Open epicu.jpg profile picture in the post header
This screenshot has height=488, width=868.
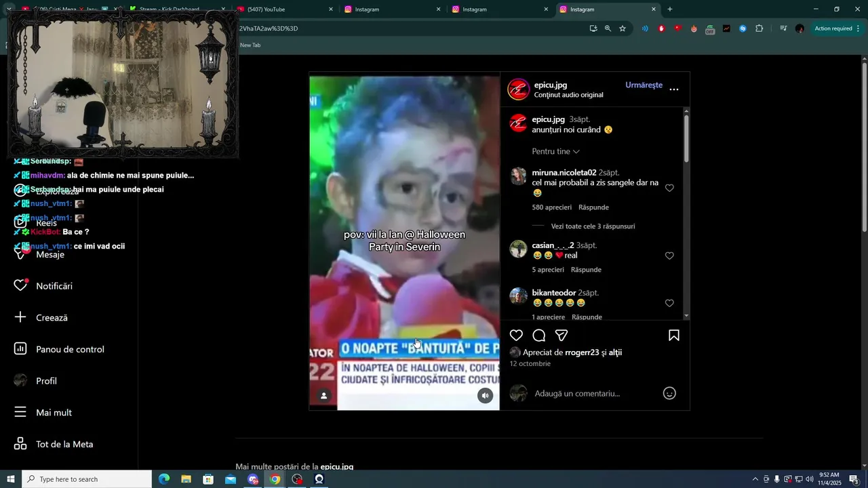519,89
